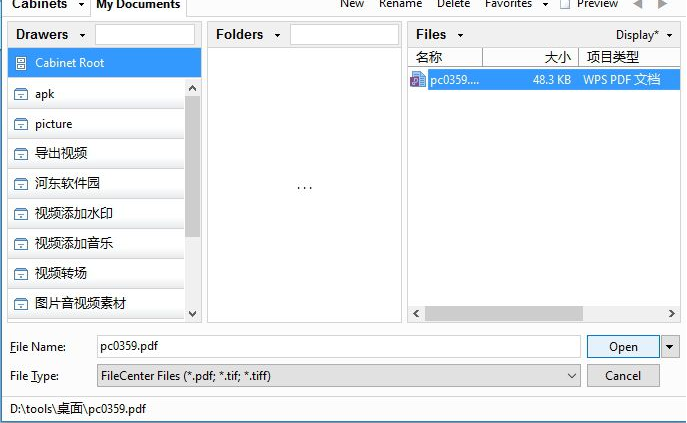This screenshot has height=423, width=687.
Task: Click the Open button
Action: coord(623,347)
